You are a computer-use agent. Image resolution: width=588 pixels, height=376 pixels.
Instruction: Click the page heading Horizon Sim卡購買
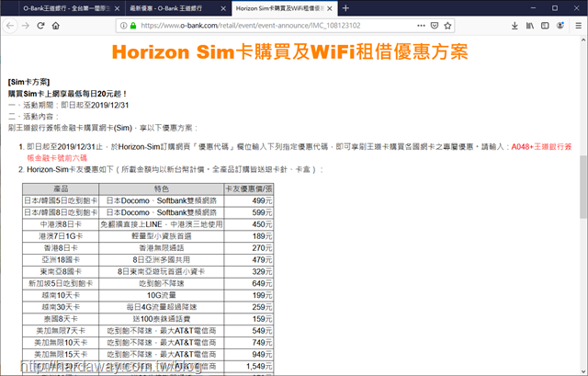pyautogui.click(x=289, y=51)
